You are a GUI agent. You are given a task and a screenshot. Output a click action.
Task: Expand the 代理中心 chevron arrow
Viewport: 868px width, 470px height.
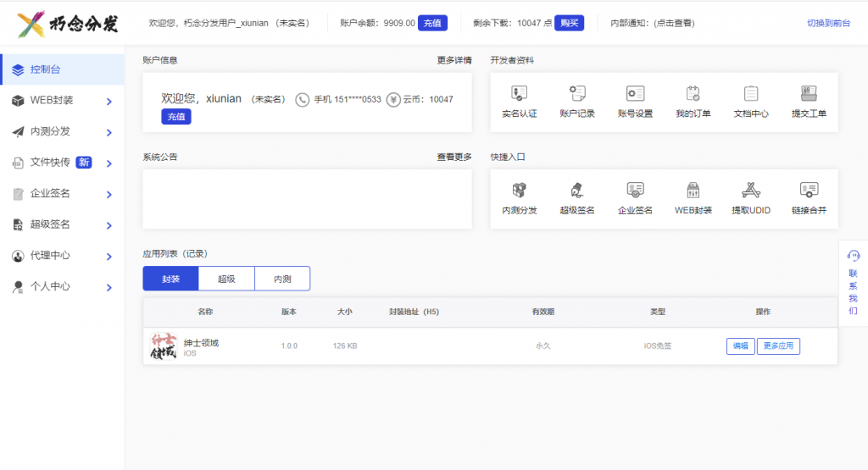click(109, 256)
